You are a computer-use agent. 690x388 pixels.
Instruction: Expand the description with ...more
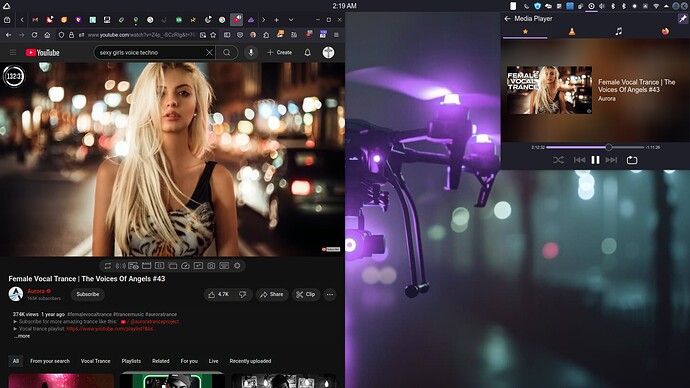click(22, 336)
